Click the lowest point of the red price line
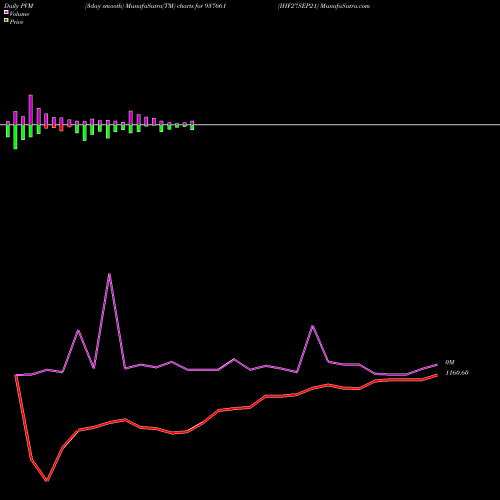500x500 pixels. [x=47, y=480]
